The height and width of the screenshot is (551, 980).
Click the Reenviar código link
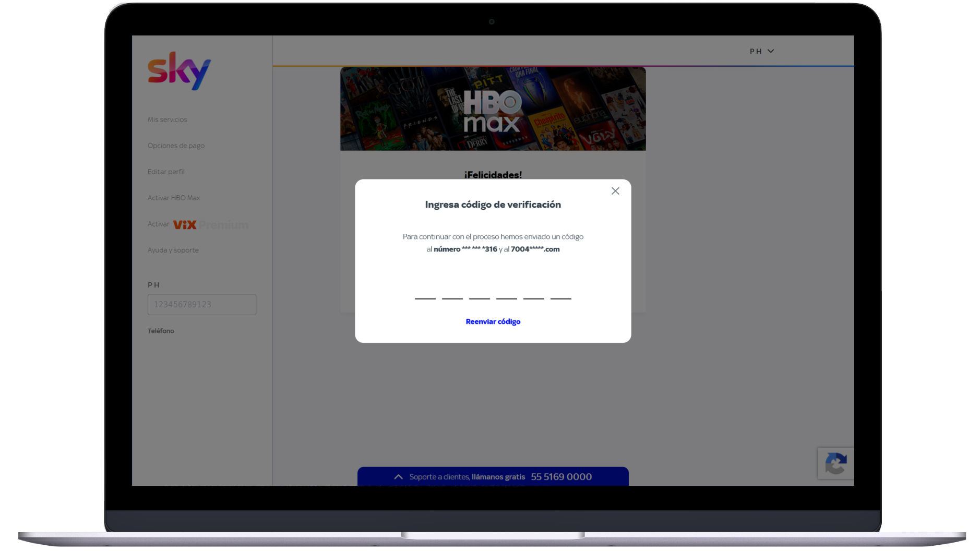point(493,321)
